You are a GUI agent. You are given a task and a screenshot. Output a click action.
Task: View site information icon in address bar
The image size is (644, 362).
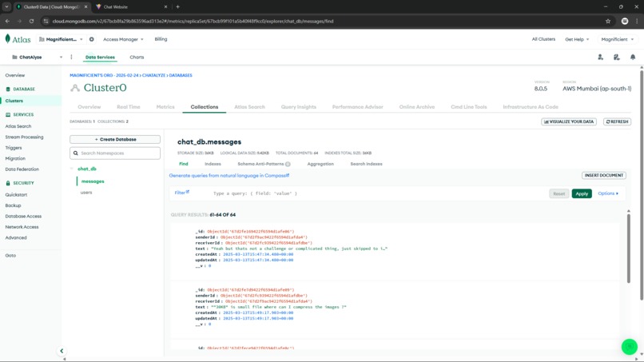46,21
